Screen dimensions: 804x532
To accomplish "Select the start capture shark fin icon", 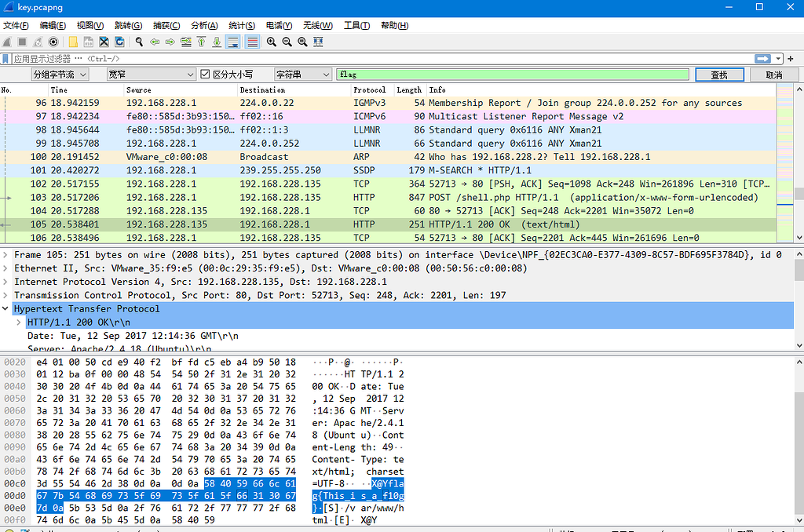I will point(7,42).
